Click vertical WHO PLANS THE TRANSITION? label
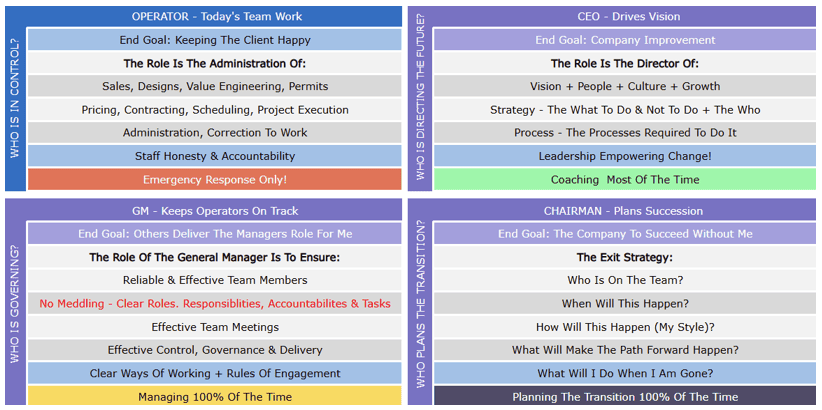822x410 pixels. [420, 302]
